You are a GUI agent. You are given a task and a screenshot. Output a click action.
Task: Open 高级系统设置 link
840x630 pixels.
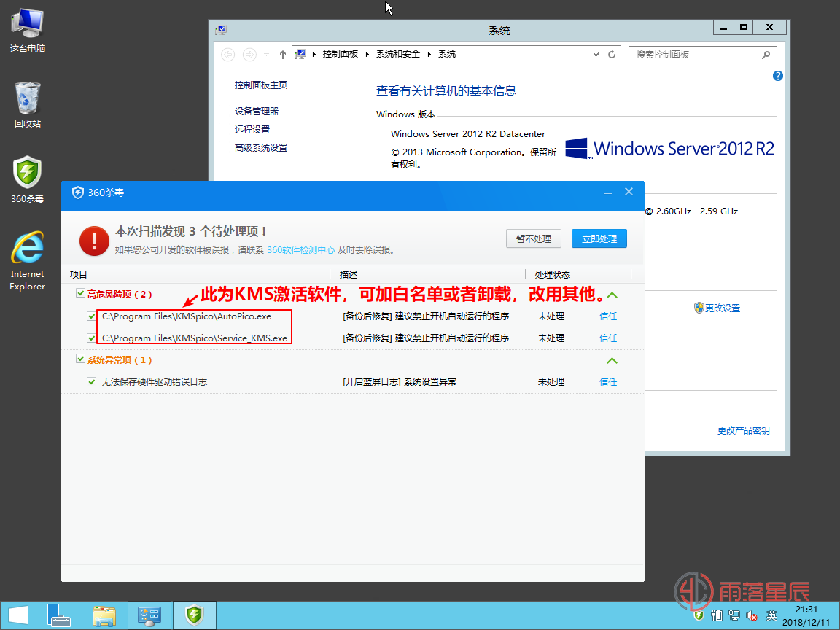[x=261, y=147]
